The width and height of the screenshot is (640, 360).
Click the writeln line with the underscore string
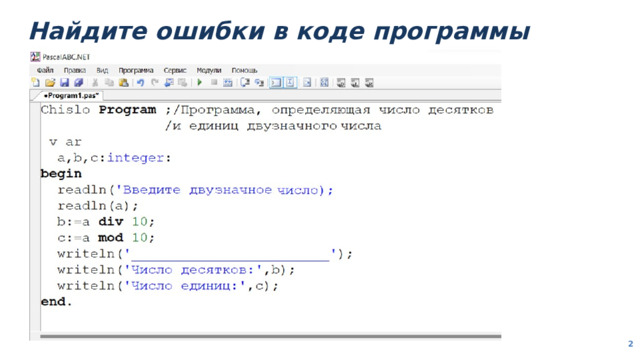pyautogui.click(x=204, y=254)
